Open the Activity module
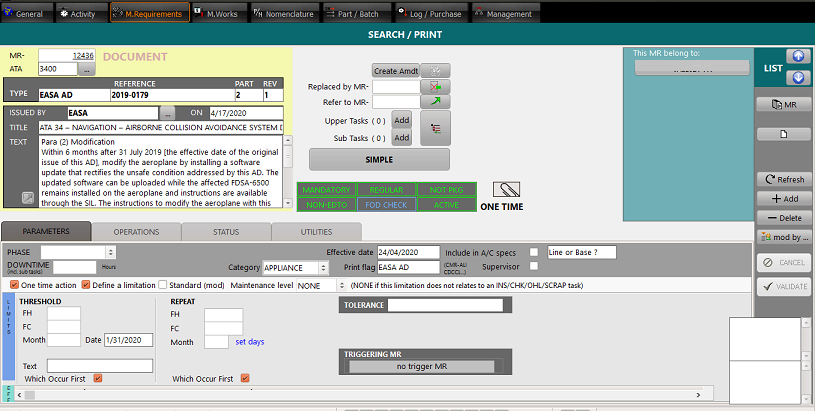 click(x=82, y=14)
